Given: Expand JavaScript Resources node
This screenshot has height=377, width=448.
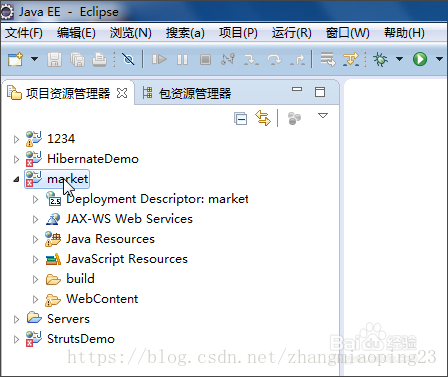Looking at the screenshot, I should coord(35,259).
